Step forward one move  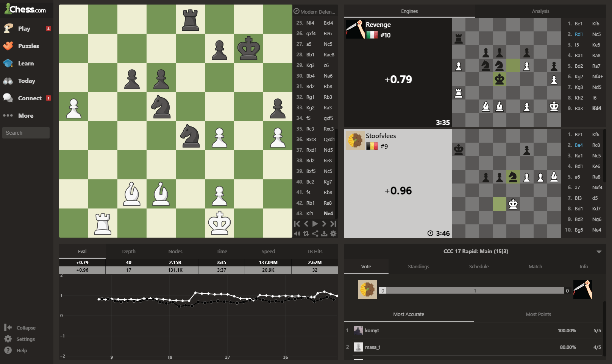pyautogui.click(x=324, y=224)
